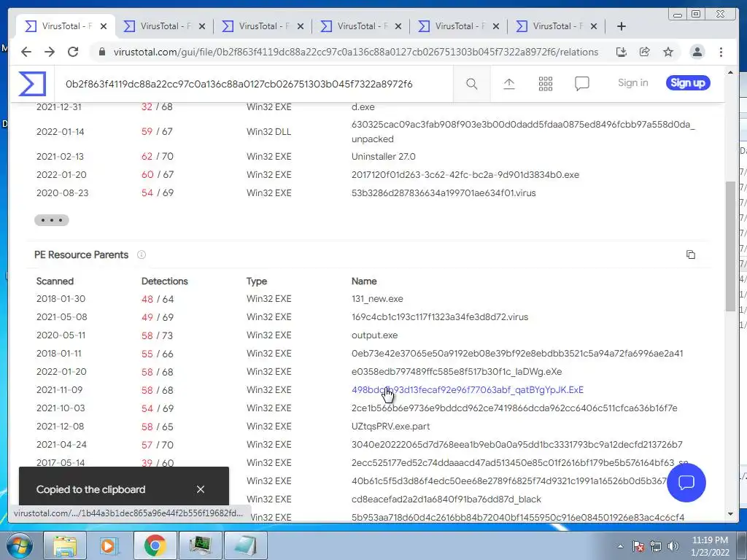Copy PE Resource Parents list icon

[690, 254]
